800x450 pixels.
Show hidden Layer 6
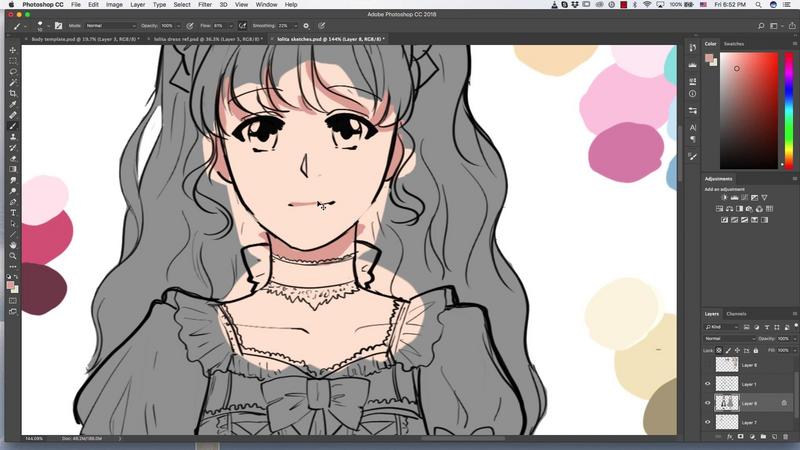(708, 365)
